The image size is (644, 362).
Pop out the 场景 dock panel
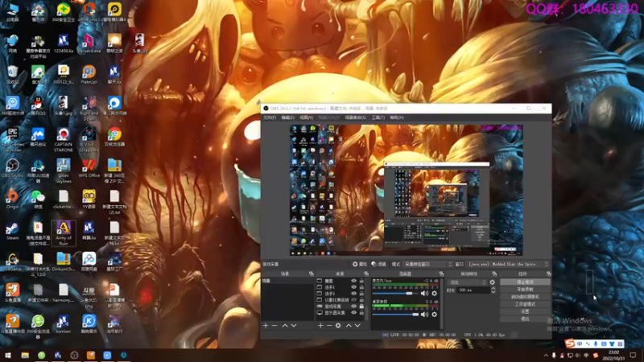(312, 274)
